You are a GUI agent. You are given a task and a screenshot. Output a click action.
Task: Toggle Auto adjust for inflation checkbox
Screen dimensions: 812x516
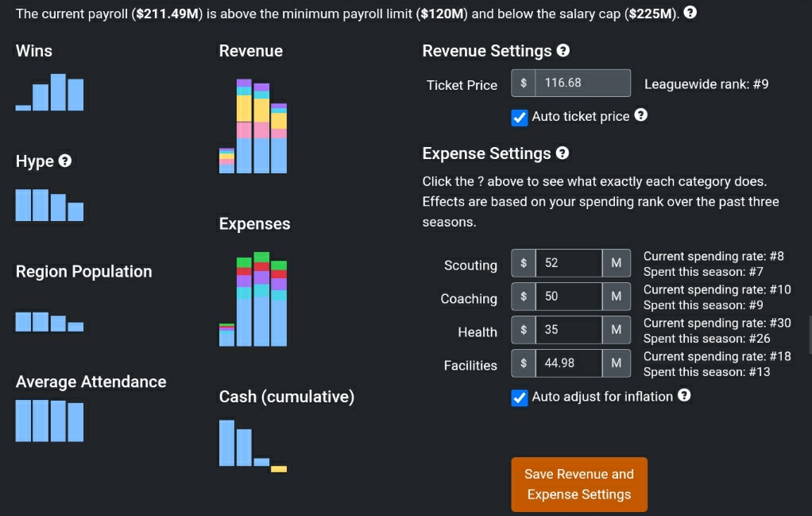tap(520, 398)
